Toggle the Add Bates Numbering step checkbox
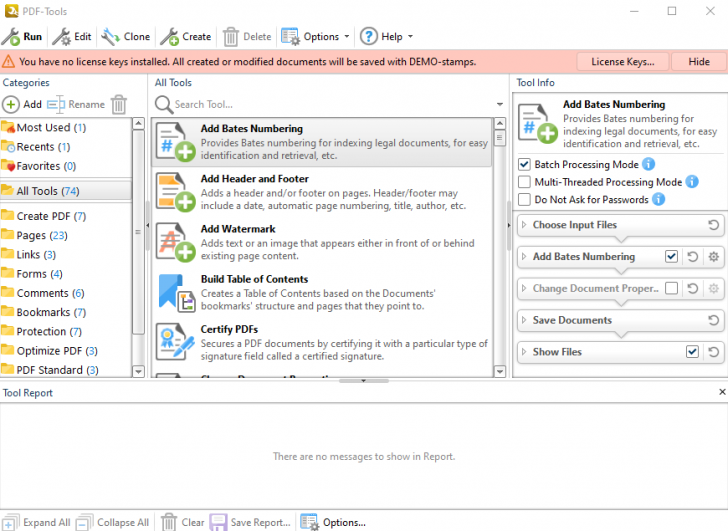This screenshot has width=728, height=531. (671, 257)
